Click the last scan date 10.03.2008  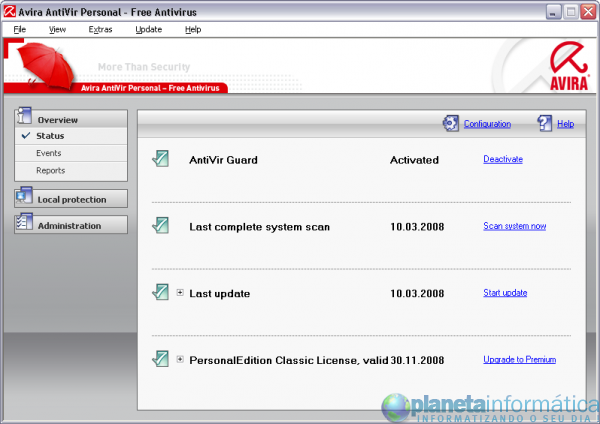417,227
